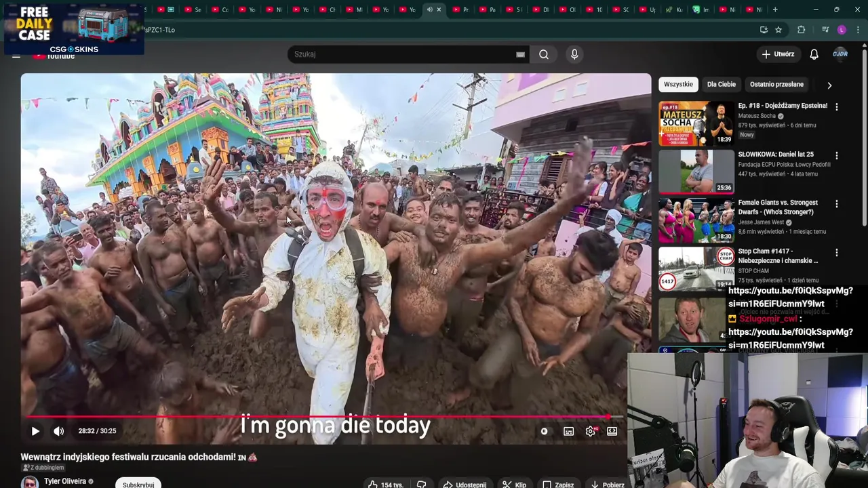Open the media control icon in toolbar
This screenshot has height=488, width=868.
pyautogui.click(x=825, y=30)
